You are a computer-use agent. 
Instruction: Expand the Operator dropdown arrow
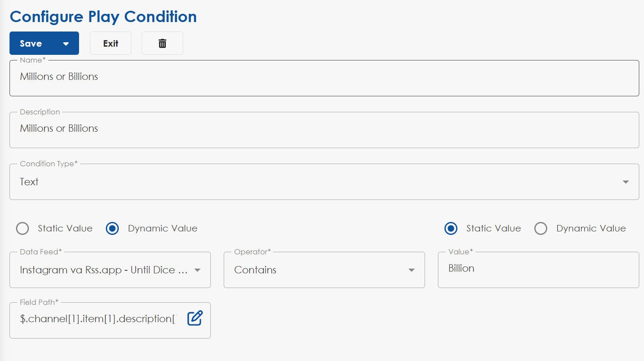pos(412,270)
